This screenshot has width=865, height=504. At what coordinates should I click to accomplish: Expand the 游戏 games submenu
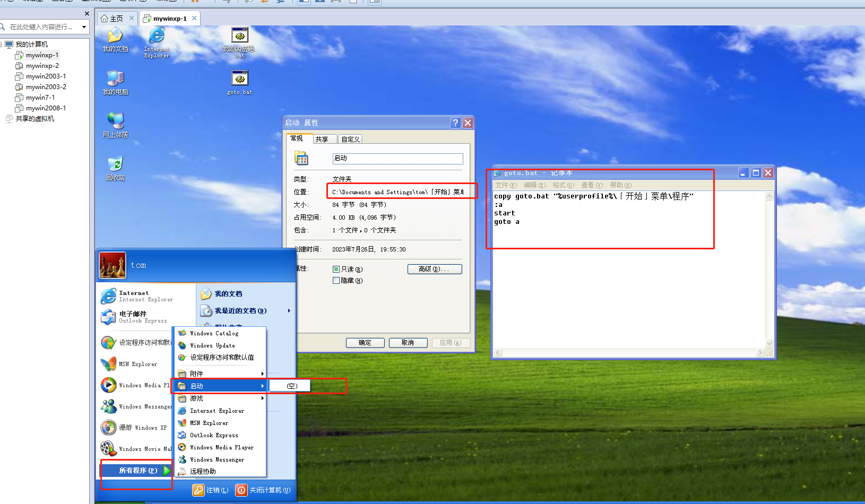click(x=220, y=398)
